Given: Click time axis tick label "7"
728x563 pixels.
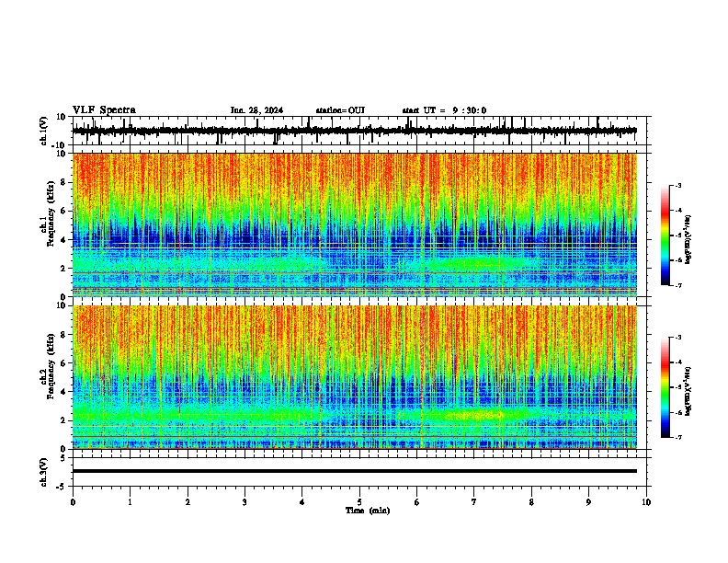Looking at the screenshot, I should [x=474, y=502].
